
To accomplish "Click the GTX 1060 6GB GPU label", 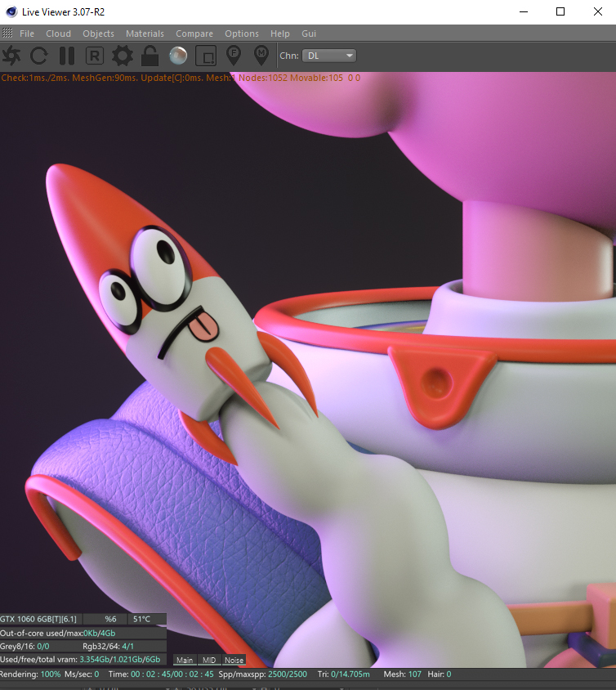I will 38,619.
